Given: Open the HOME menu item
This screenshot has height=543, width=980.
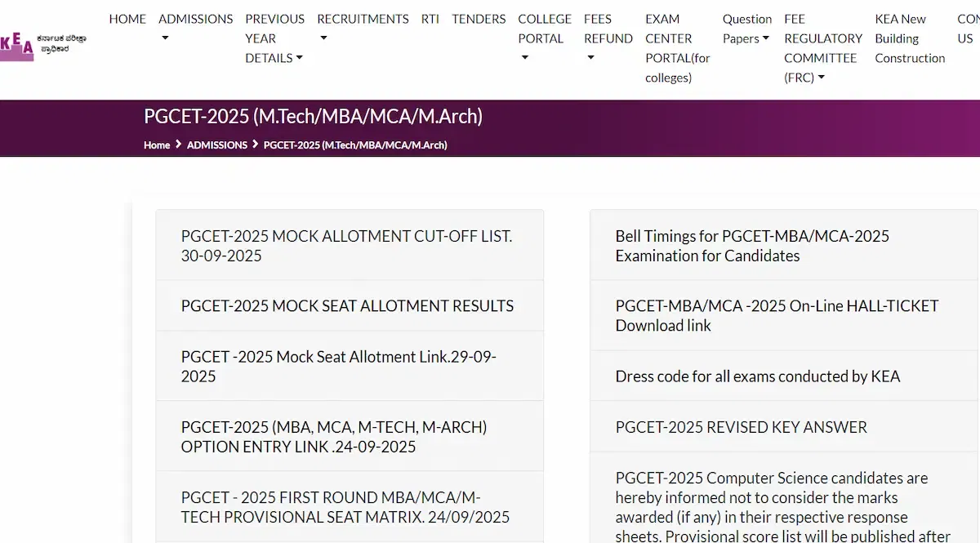Looking at the screenshot, I should tap(127, 19).
